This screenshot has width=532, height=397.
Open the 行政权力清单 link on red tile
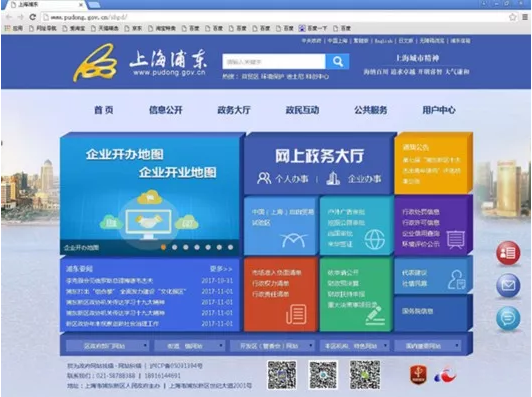(x=270, y=283)
